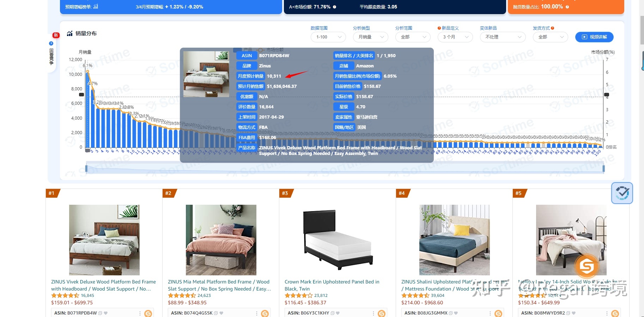Screen dimensions: 644x317
Task: Open the floating checkmark widget on right edge
Action: tap(622, 193)
